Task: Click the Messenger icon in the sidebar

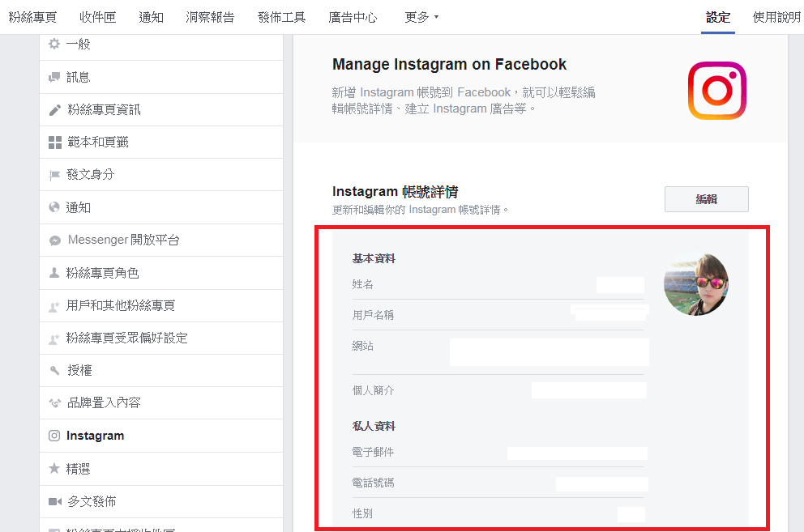Action: click(54, 240)
